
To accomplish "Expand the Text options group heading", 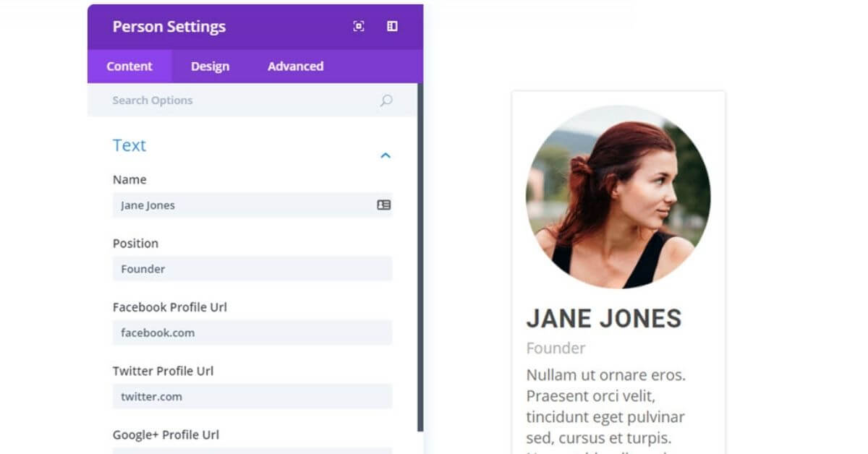I will (129, 145).
